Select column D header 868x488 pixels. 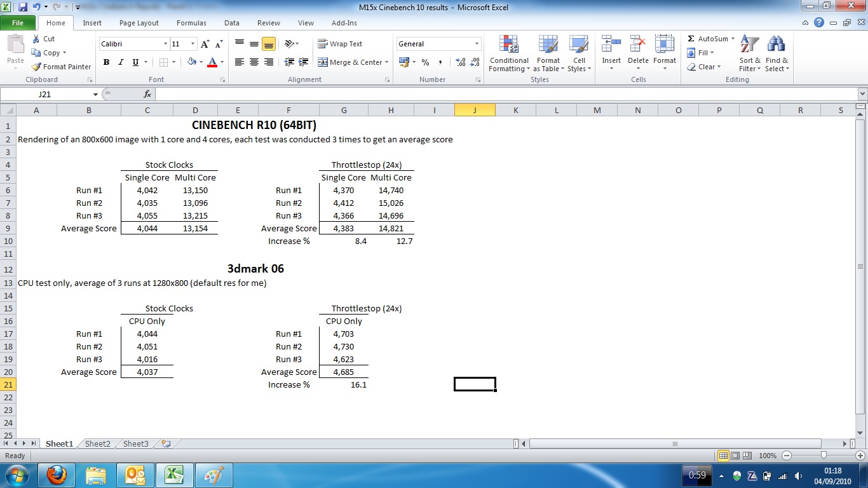pos(195,110)
